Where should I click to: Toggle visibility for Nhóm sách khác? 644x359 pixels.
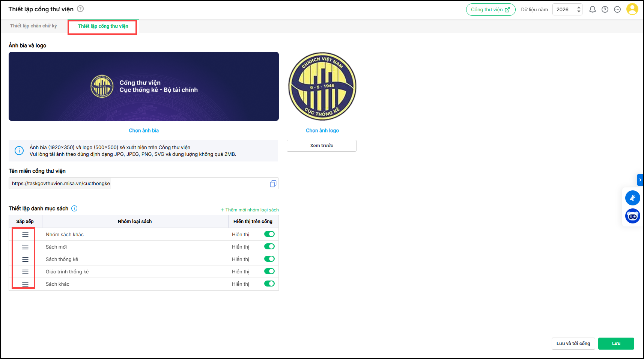[269, 234]
